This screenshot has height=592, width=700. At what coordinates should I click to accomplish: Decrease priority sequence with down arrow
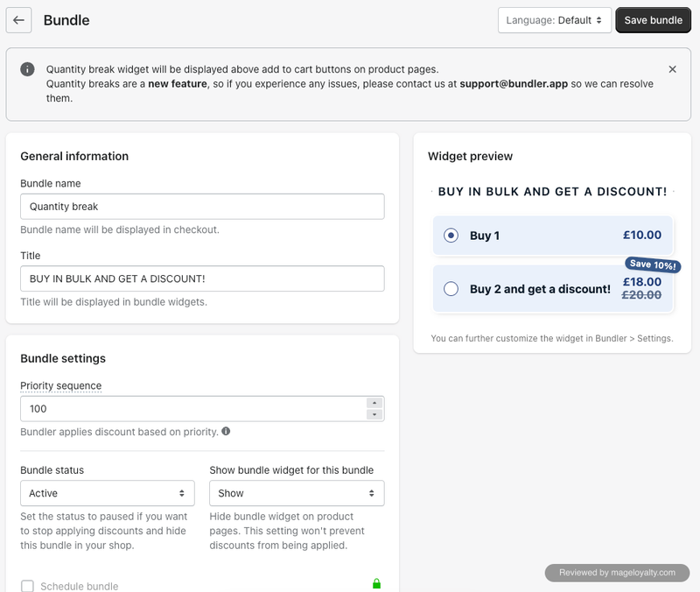click(x=374, y=414)
